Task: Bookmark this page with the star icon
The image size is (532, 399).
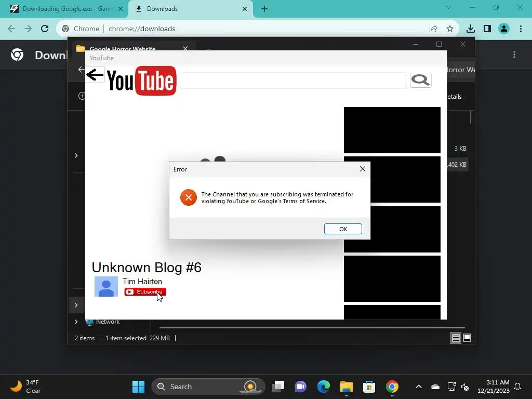Action: (x=450, y=29)
